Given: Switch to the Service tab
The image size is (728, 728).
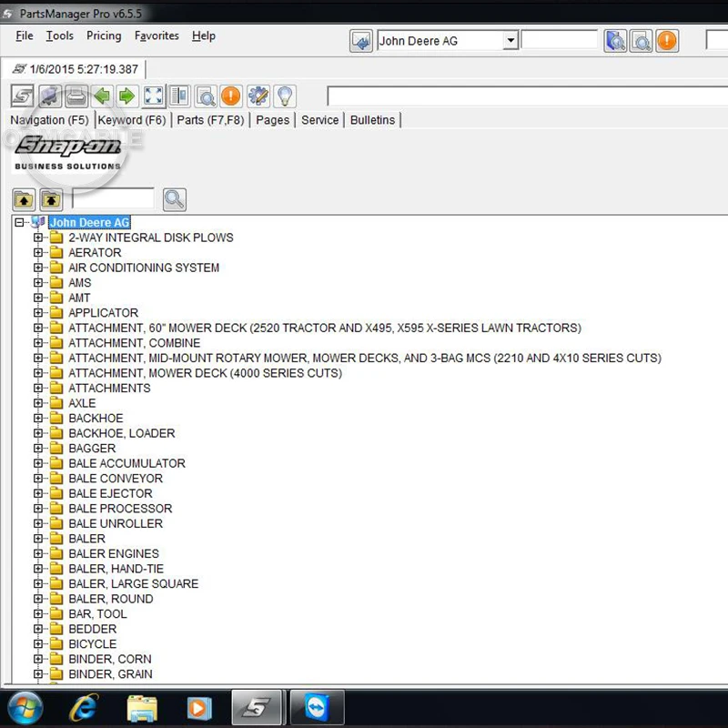Looking at the screenshot, I should [x=320, y=120].
